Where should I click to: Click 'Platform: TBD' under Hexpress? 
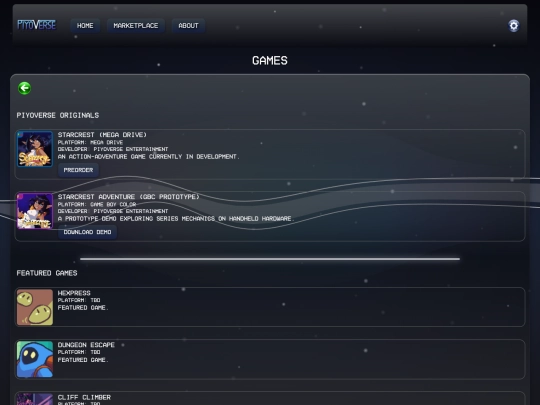click(x=79, y=300)
